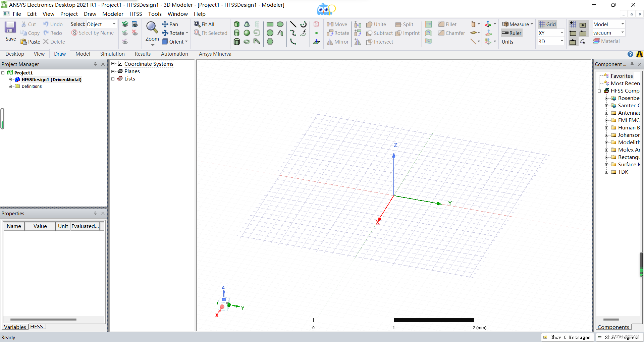This screenshot has height=342, width=644.
Task: Open the HFSS menu
Action: (x=136, y=14)
